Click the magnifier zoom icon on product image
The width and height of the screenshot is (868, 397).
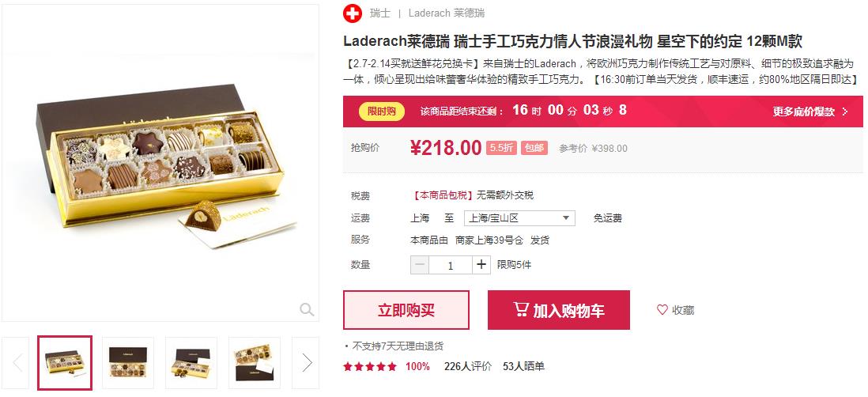[x=307, y=309]
